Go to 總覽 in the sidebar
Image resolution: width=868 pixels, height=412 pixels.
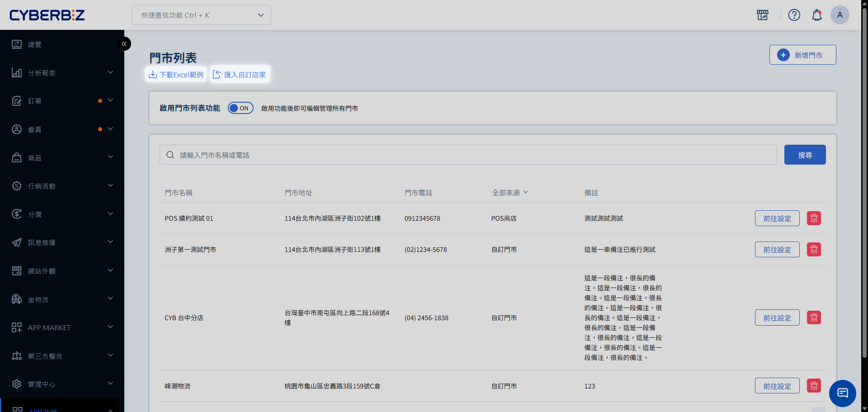click(35, 44)
